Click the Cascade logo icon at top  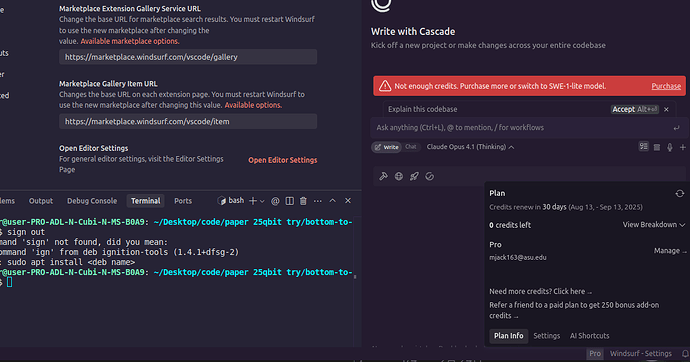[381, 4]
